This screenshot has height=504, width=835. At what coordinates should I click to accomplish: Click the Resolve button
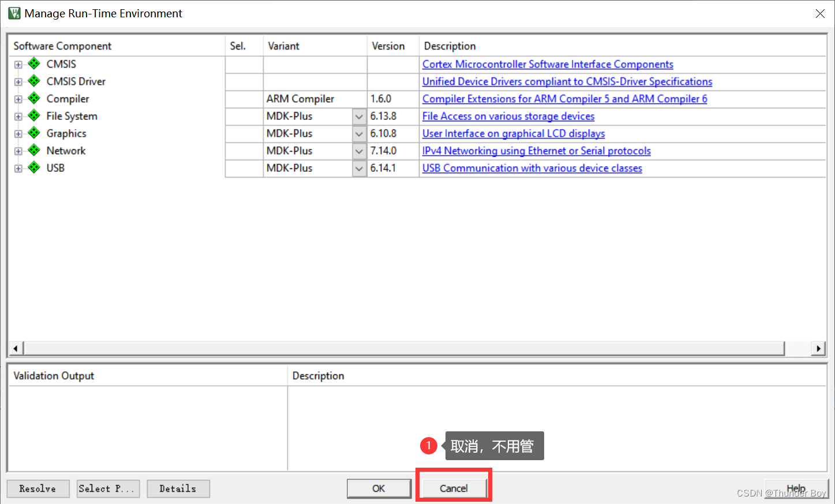click(x=38, y=488)
